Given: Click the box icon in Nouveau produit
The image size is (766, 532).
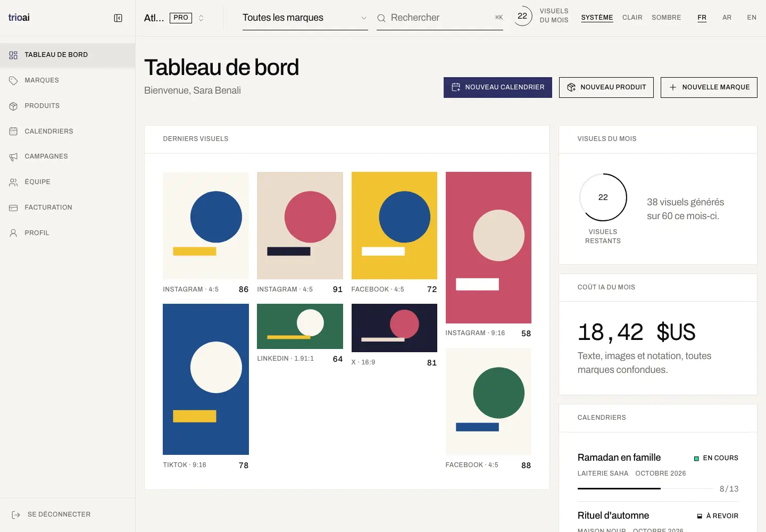Looking at the screenshot, I should tap(571, 87).
